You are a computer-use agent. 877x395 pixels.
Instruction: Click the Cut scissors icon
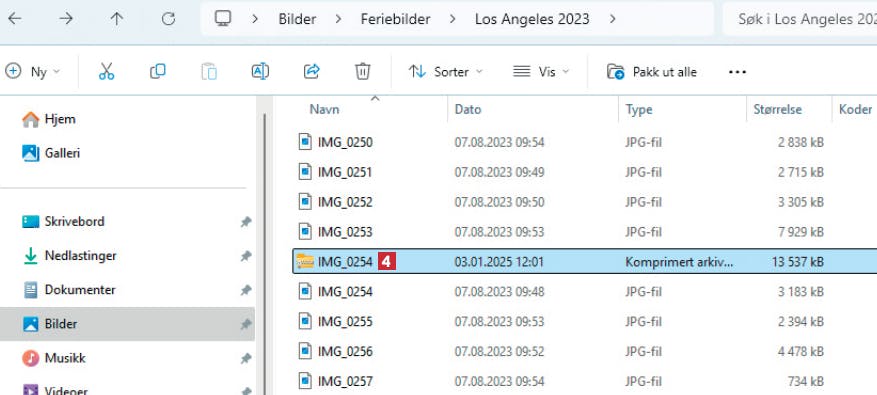(x=106, y=72)
